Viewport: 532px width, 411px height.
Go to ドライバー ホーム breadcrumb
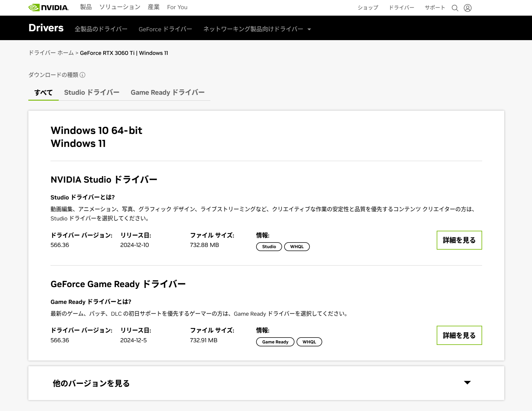51,53
